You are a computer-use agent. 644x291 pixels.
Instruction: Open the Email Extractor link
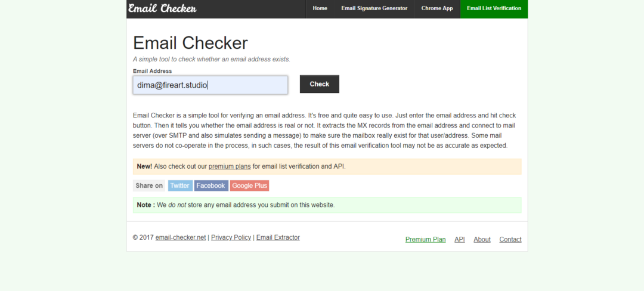(278, 237)
